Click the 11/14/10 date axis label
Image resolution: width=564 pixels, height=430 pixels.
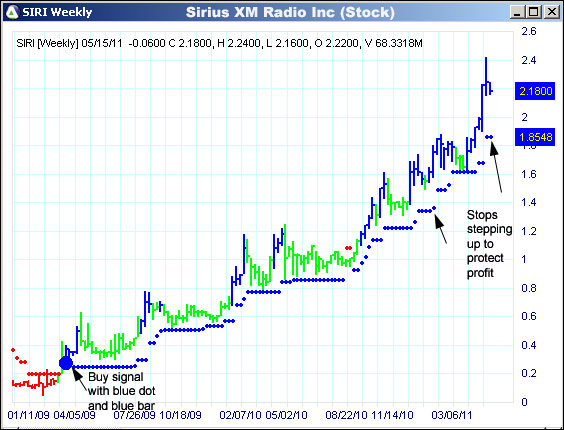[x=392, y=415]
